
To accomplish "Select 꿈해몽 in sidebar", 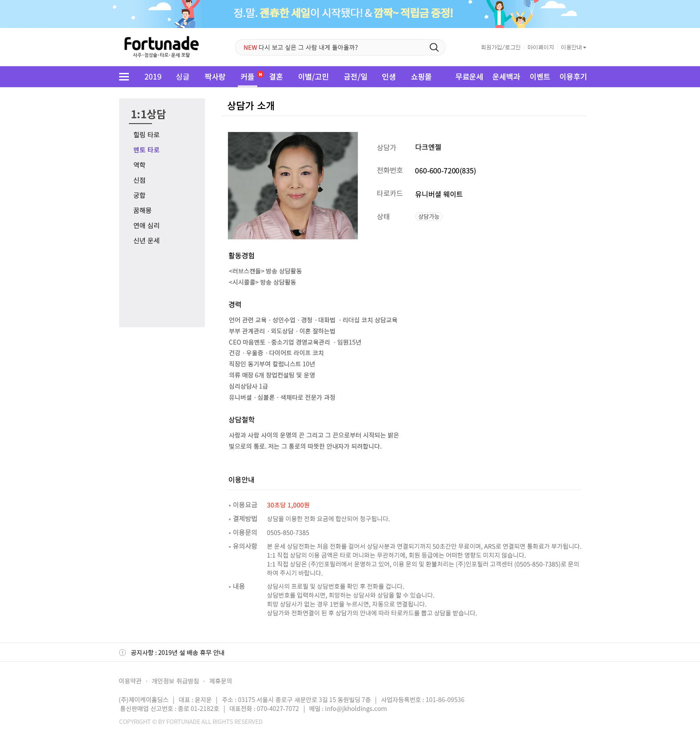I will coord(142,210).
